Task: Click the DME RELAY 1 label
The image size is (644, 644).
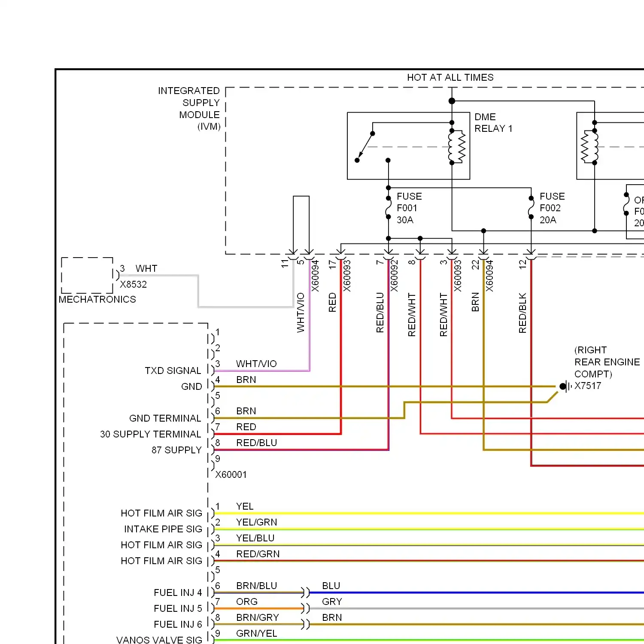Action: [493, 123]
